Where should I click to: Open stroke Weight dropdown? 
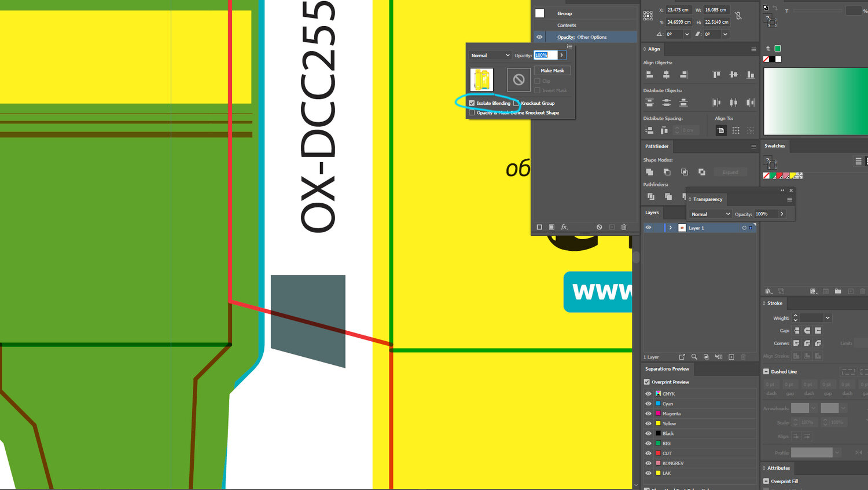coord(827,318)
